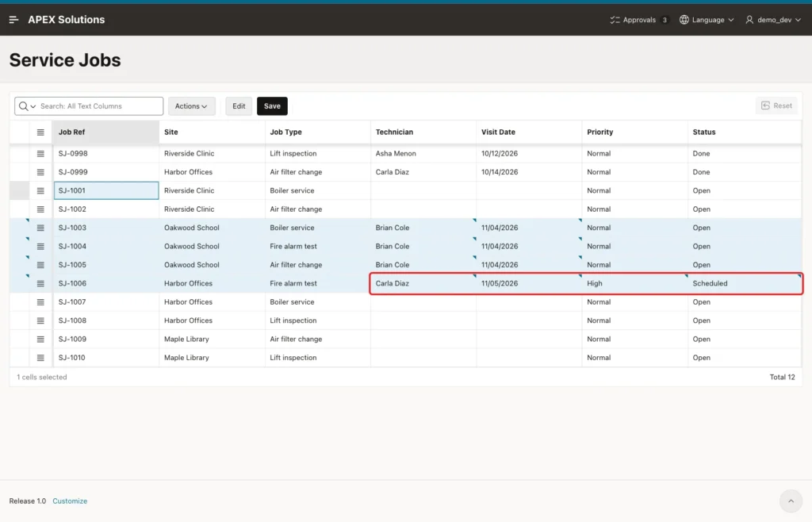Open row actions menu for SJ-0999

coord(40,172)
